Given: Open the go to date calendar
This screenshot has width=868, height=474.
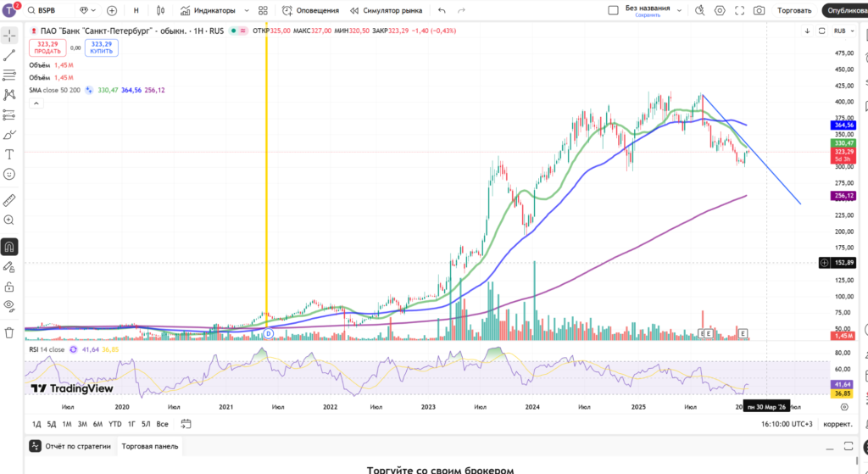Looking at the screenshot, I should click(186, 424).
